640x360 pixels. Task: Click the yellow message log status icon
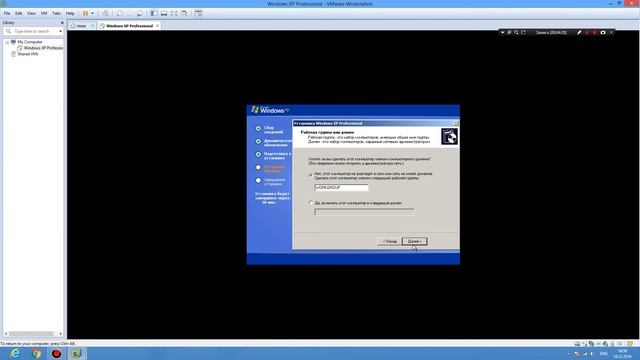click(x=630, y=344)
